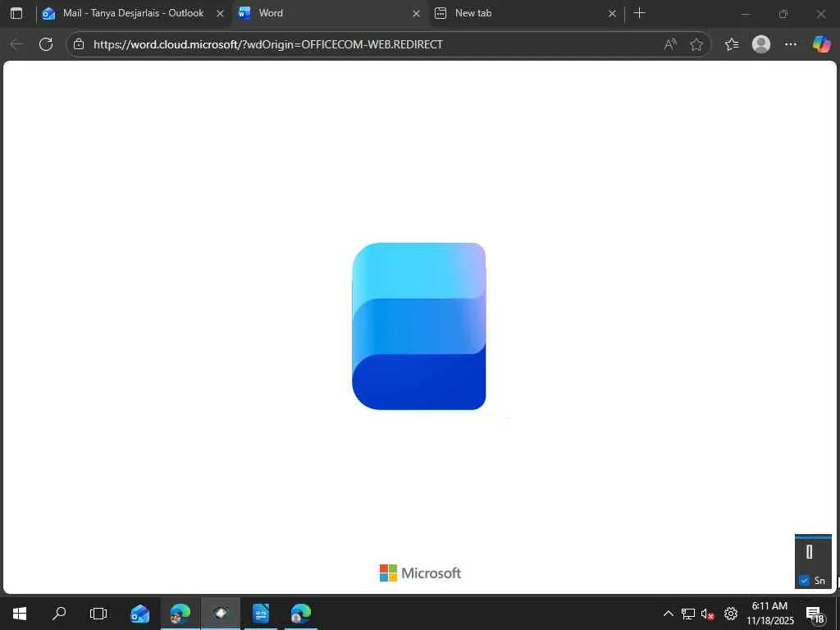The image size is (840, 630).
Task: Open the Copilot sidebar icon
Action: coord(821,44)
